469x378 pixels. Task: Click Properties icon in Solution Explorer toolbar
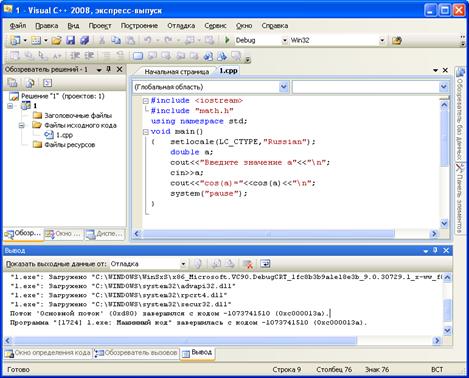click(12, 82)
